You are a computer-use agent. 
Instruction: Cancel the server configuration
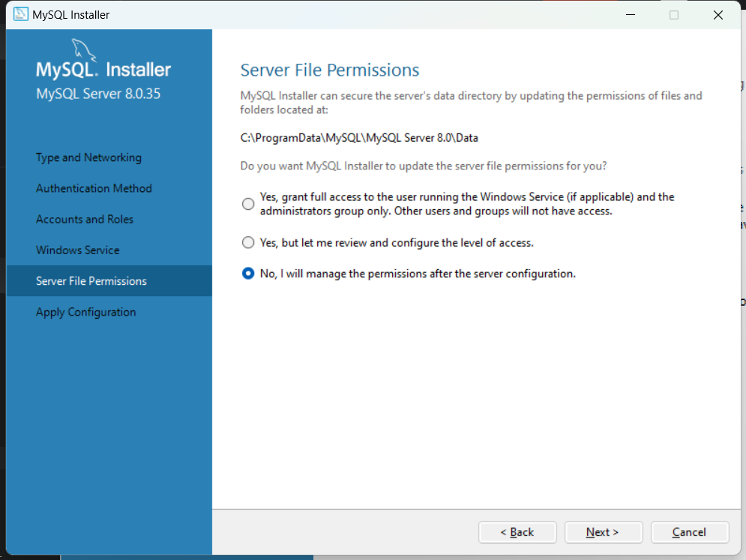click(x=689, y=532)
